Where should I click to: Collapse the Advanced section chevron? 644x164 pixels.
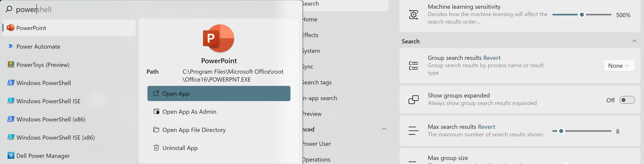(384, 129)
